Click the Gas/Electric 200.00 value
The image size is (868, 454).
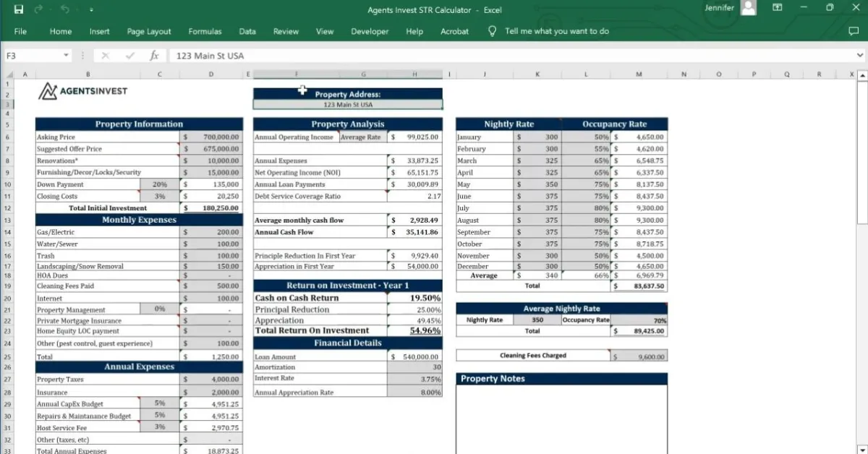(210, 233)
